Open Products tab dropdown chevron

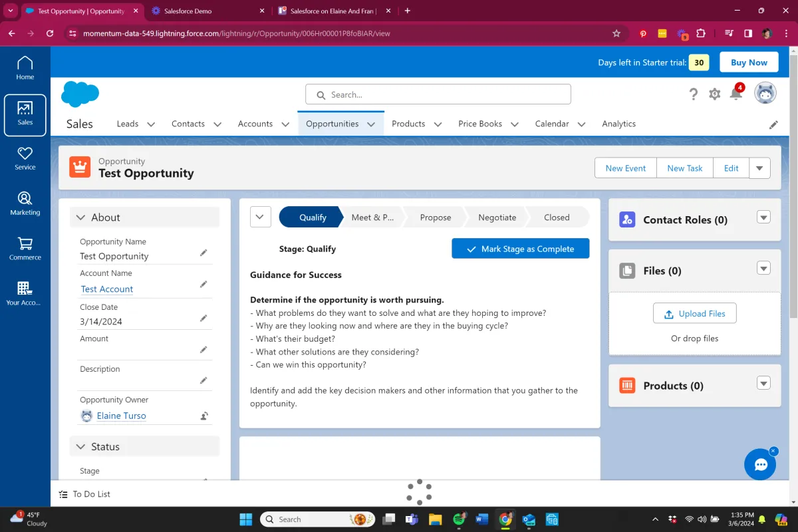[438, 124]
